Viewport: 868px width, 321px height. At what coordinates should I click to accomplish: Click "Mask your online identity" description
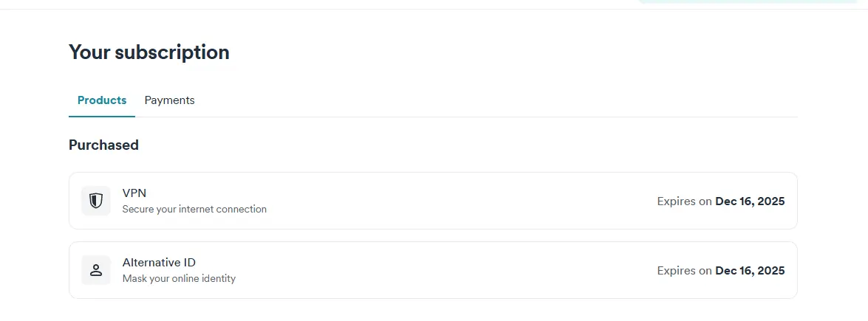[179, 278]
